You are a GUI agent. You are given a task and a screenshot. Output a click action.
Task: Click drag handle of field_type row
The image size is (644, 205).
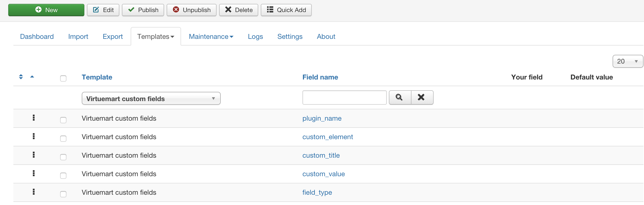point(34,192)
